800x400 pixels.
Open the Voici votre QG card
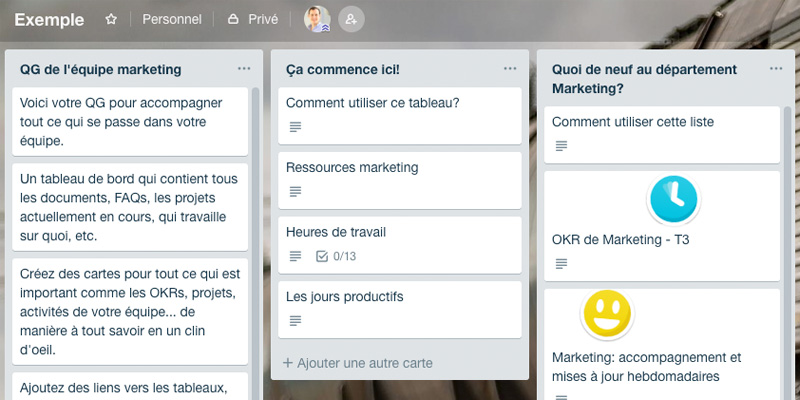click(x=130, y=121)
